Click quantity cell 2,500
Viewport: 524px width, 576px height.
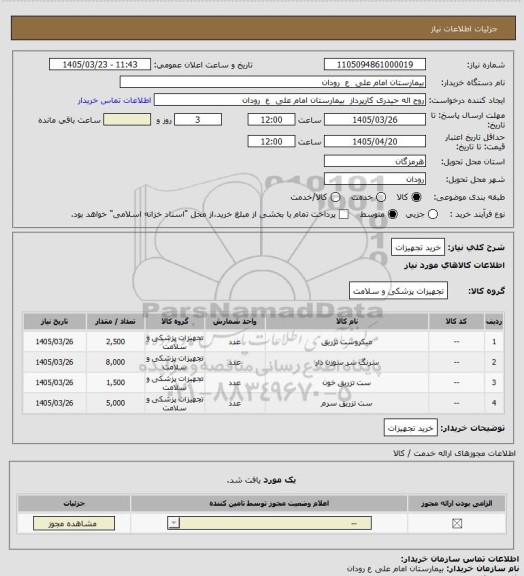click(115, 342)
